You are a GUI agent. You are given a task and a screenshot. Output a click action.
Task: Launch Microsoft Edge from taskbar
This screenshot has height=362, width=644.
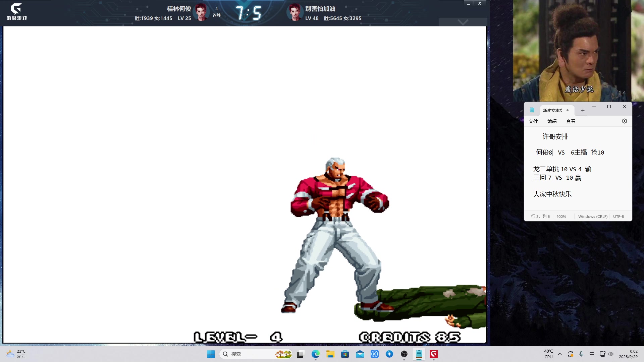pyautogui.click(x=315, y=354)
